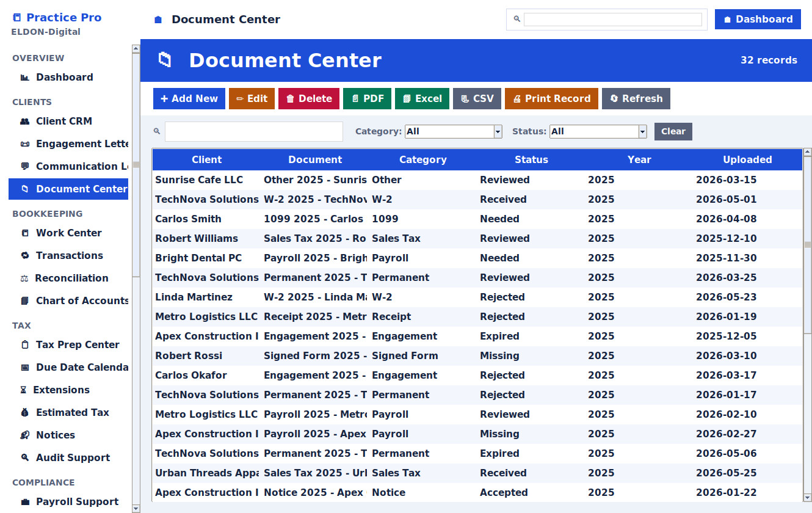The image size is (812, 513).
Task: Select the Carlos Okafor row
Action: pos(477,376)
